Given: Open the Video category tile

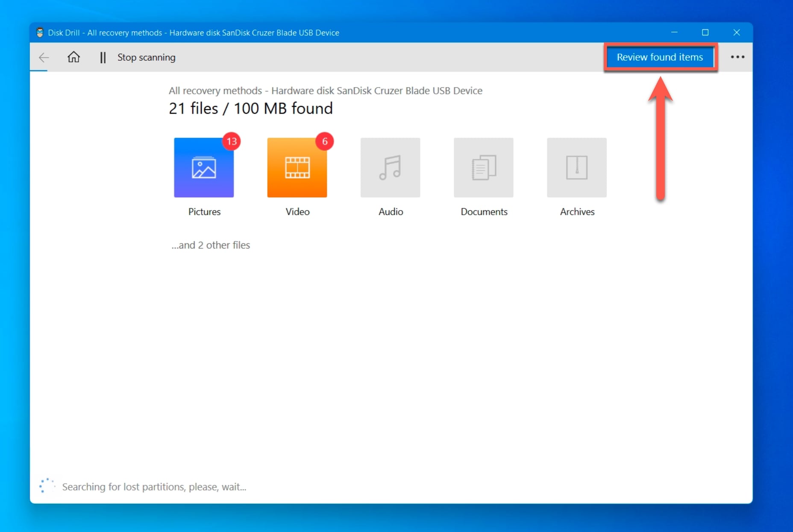Looking at the screenshot, I should click(x=297, y=167).
